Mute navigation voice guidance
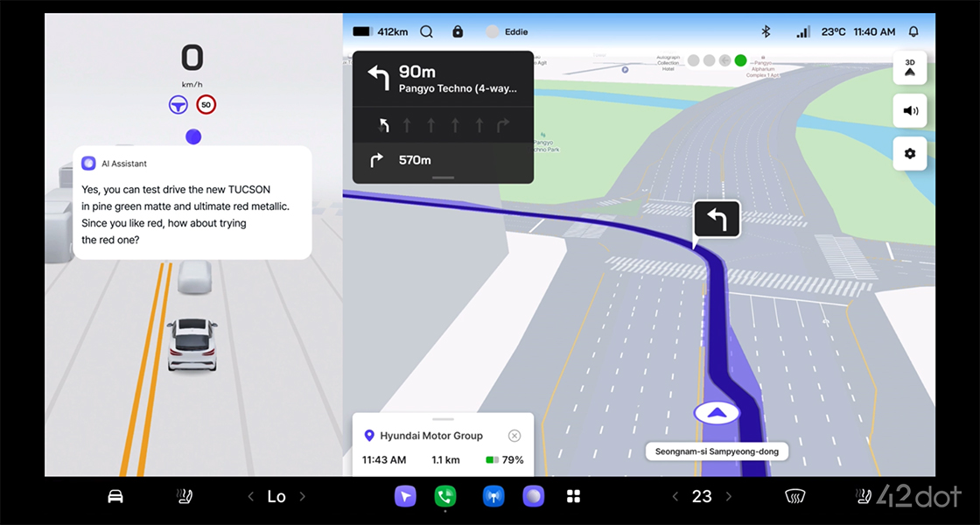 point(909,110)
